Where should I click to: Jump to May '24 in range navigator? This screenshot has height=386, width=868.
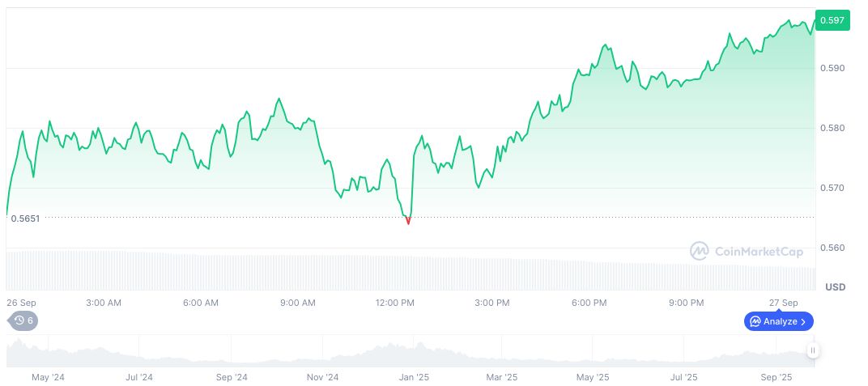click(x=47, y=377)
